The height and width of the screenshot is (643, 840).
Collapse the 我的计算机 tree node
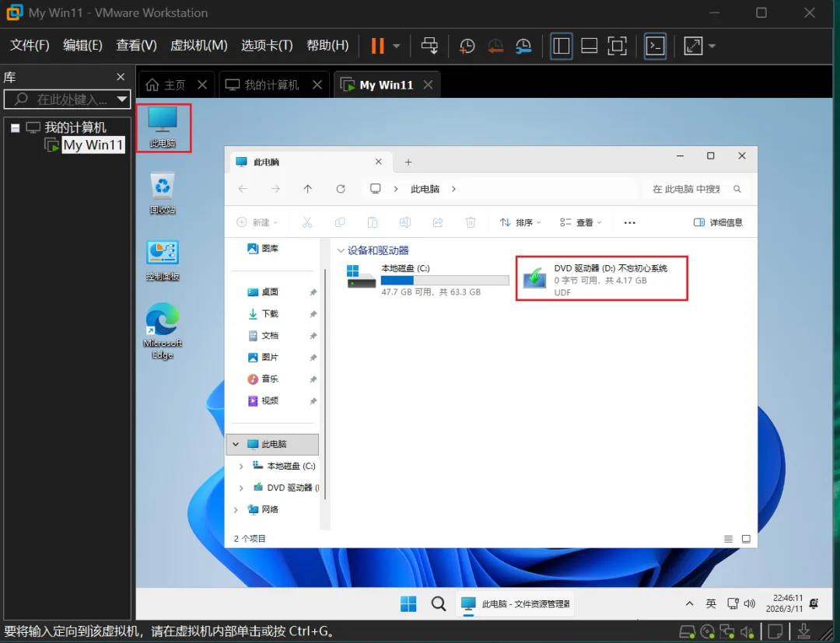click(16, 128)
